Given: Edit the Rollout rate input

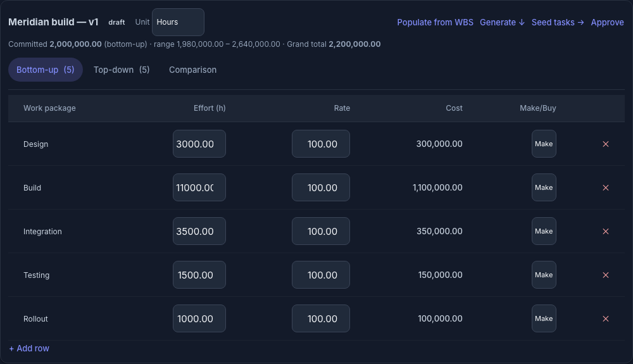Looking at the screenshot, I should (x=321, y=318).
